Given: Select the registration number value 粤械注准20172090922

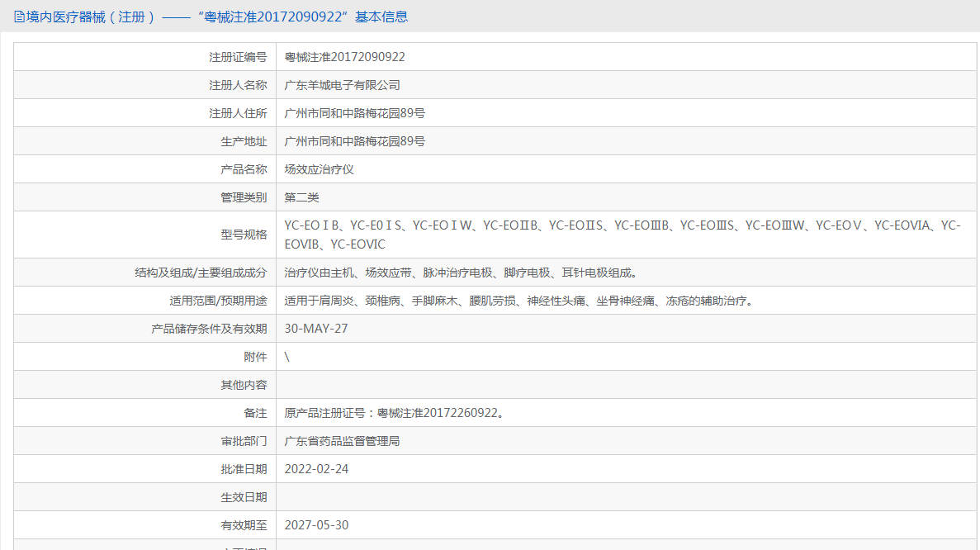Looking at the screenshot, I should (x=344, y=57).
